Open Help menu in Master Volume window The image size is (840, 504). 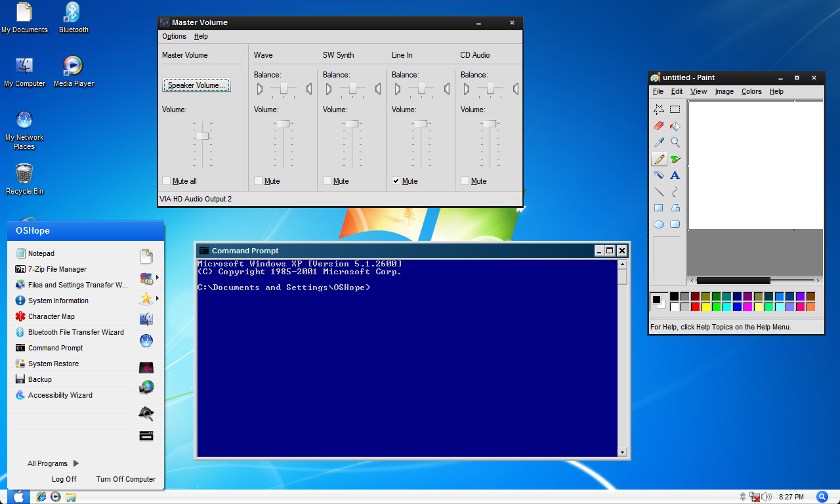pos(201,37)
